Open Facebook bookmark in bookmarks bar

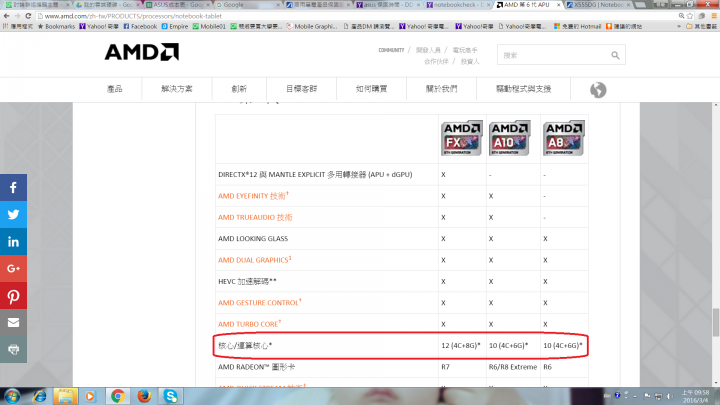click(x=140, y=27)
